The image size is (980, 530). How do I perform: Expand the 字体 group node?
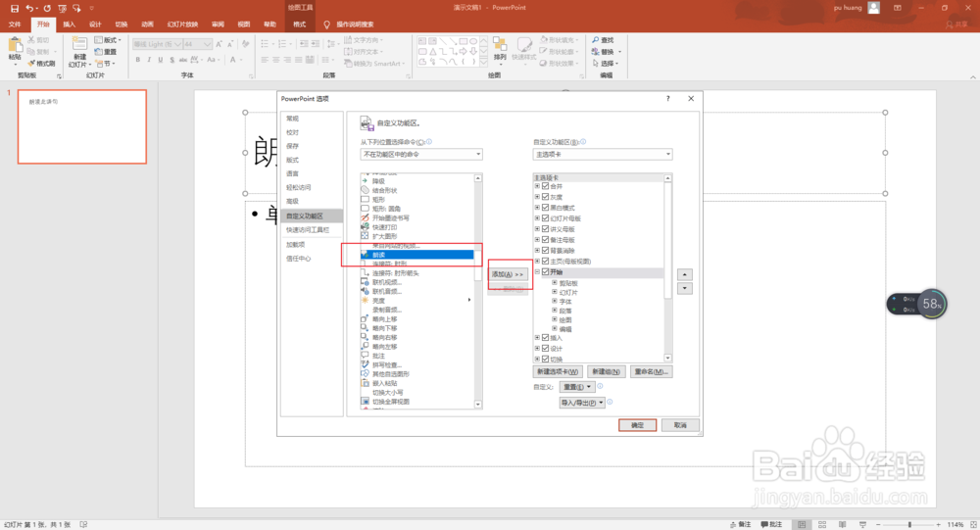[555, 301]
